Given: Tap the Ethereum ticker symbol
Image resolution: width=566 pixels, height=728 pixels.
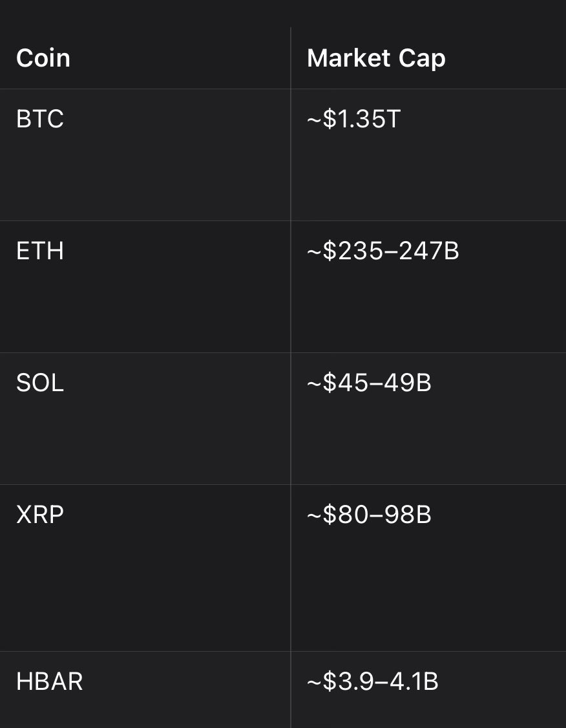Looking at the screenshot, I should [40, 252].
